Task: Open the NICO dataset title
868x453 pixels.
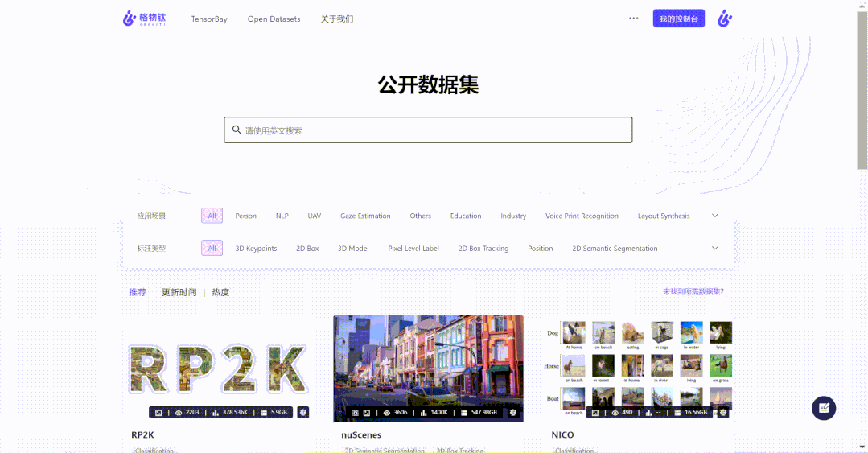Action: tap(562, 434)
